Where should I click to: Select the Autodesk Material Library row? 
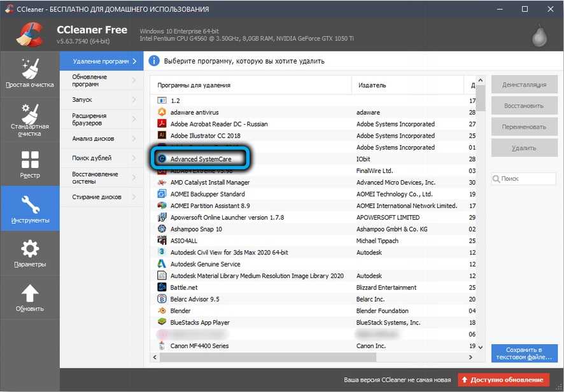coord(313,276)
